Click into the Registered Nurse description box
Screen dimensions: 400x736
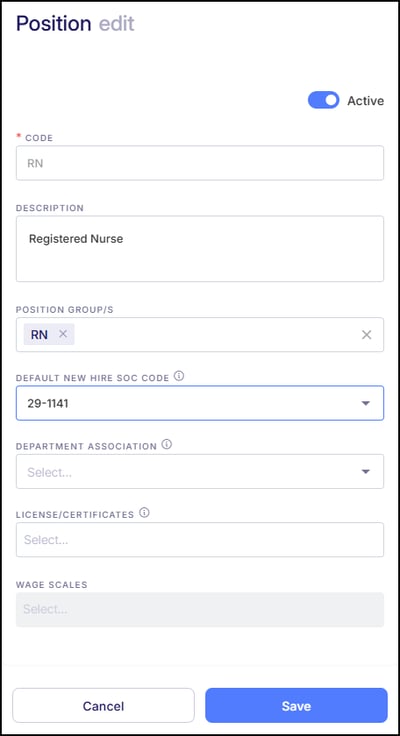(x=200, y=249)
